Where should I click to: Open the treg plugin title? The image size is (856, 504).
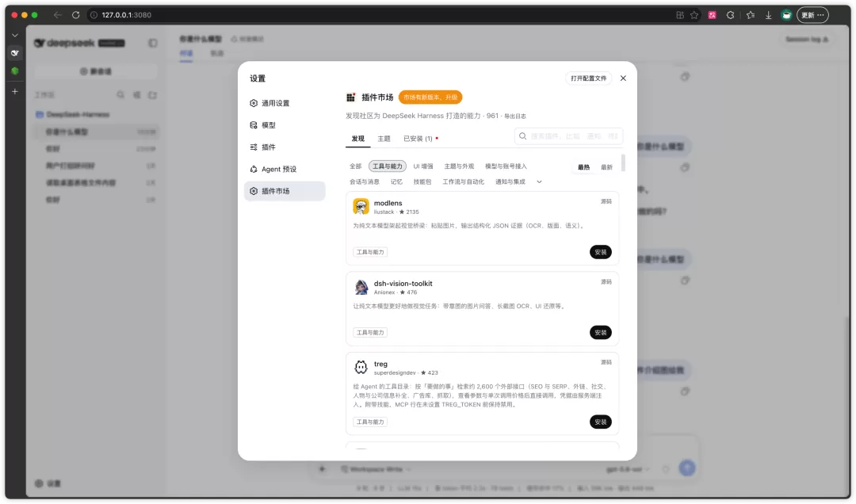click(x=380, y=365)
